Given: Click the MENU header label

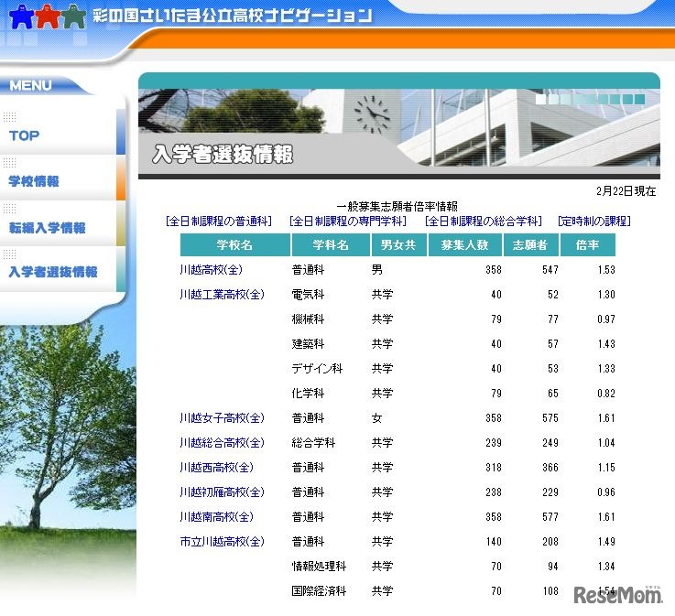Looking at the screenshot, I should 30,85.
